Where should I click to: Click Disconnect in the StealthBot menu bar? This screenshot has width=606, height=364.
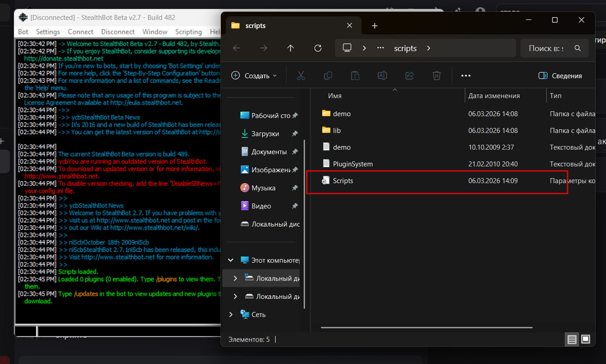(118, 32)
